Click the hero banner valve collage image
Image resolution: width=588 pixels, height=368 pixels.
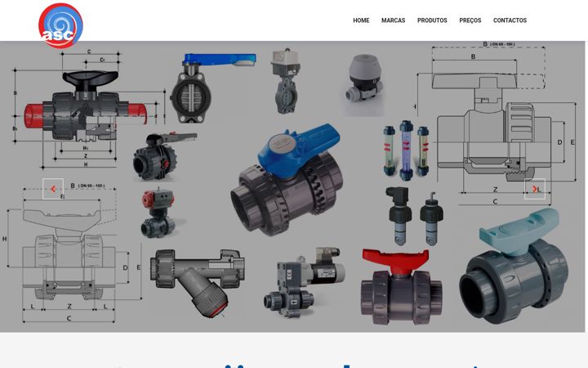coord(292,186)
